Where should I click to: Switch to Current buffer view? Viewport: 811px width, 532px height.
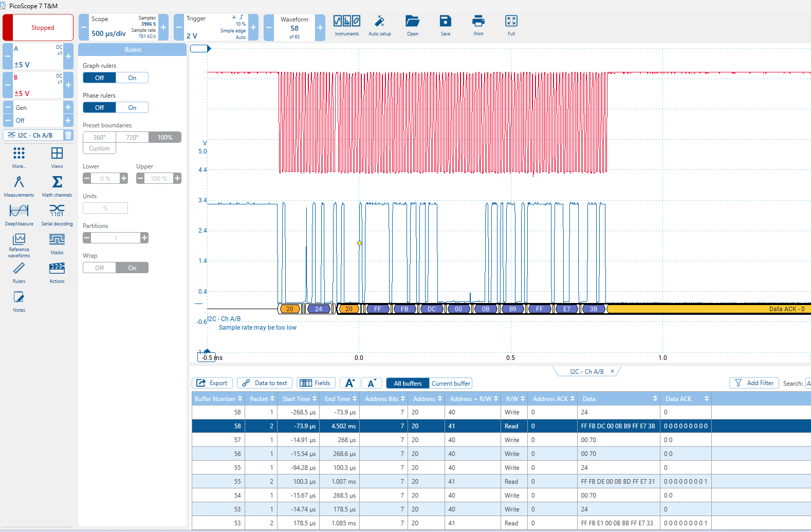(x=451, y=383)
